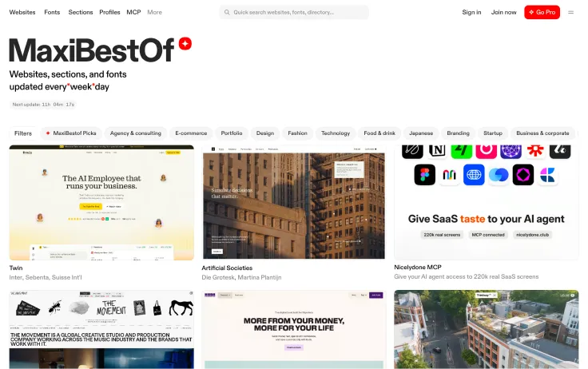
Task: Go to Sections
Action: click(x=80, y=12)
